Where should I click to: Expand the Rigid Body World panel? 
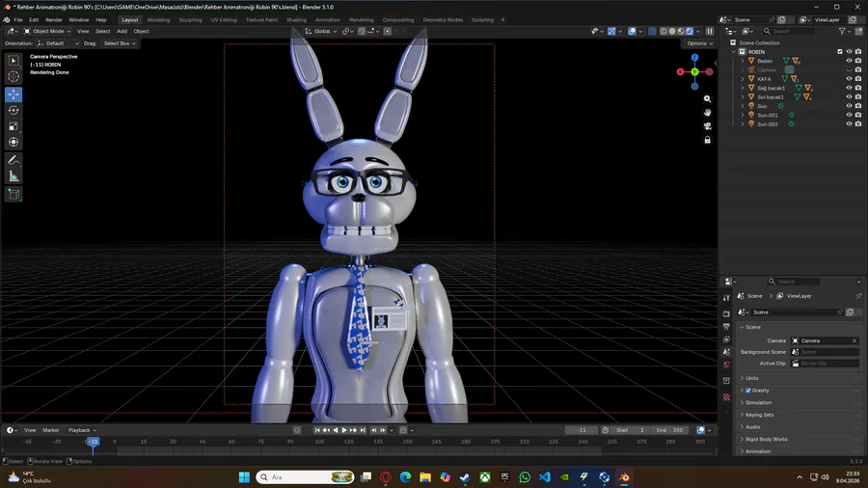pos(766,439)
